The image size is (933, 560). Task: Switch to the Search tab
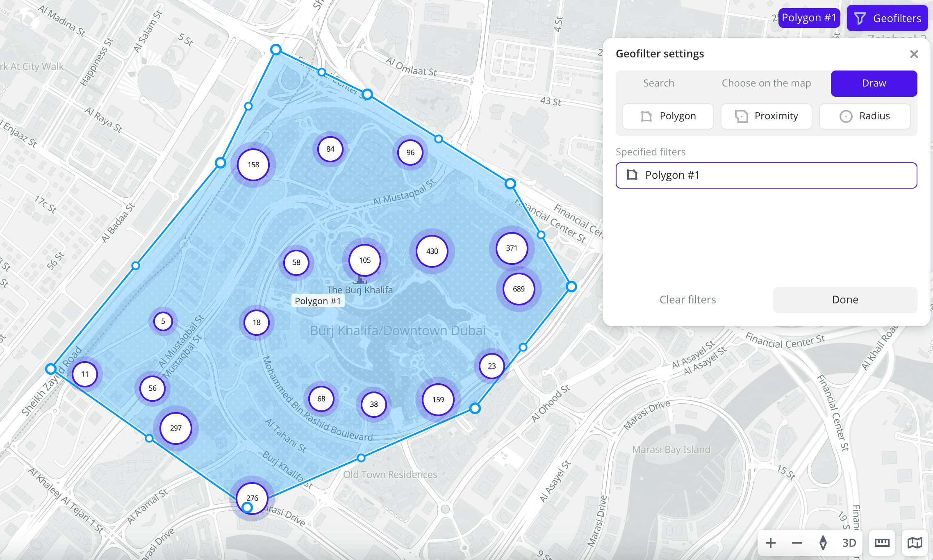point(658,83)
